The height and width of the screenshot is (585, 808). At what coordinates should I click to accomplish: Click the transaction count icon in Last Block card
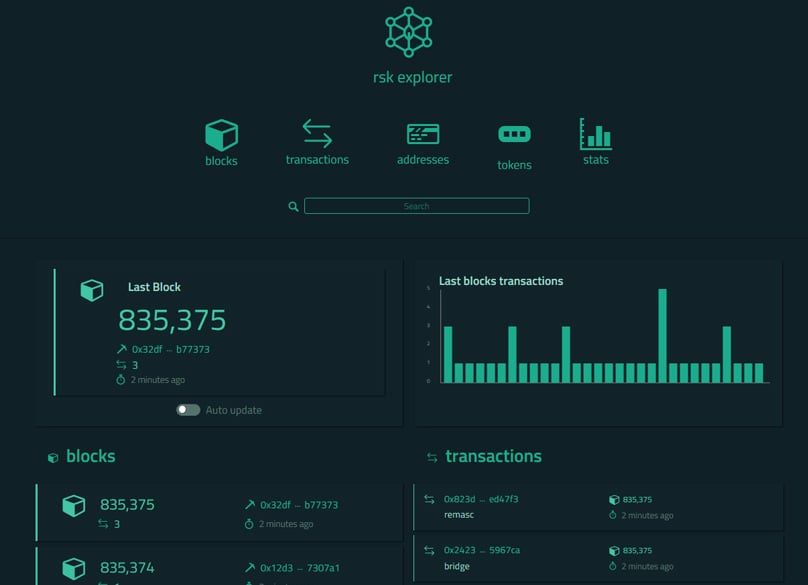click(x=121, y=365)
